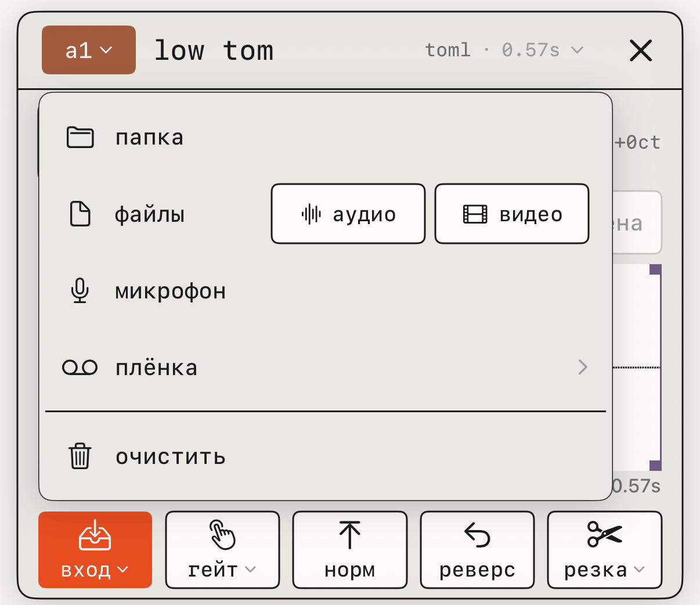Click the folder icon next to папка
700x605 pixels.
coord(80,138)
